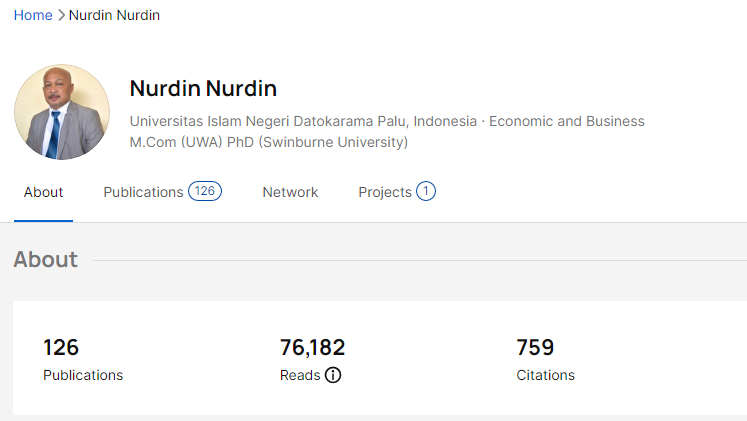This screenshot has height=421, width=747.
Task: Show the Reads info tooltip icon
Action: click(x=333, y=375)
